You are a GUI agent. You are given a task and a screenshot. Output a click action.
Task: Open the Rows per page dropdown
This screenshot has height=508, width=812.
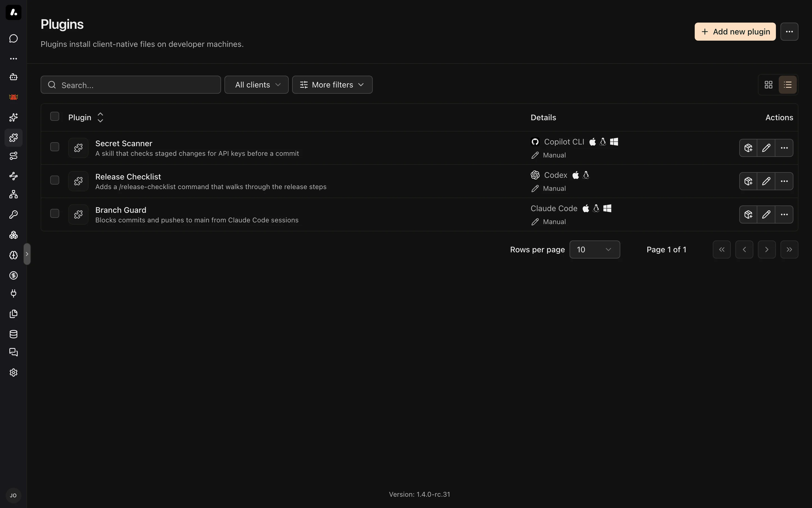(x=595, y=249)
